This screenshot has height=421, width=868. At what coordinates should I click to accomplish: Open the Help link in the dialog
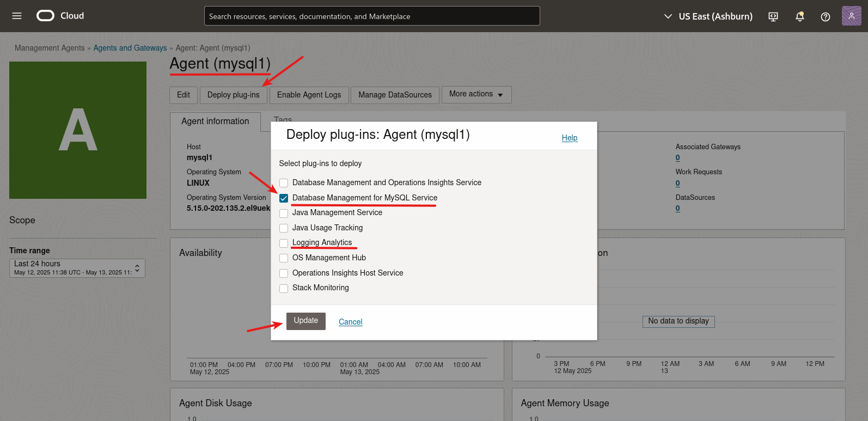tap(570, 138)
